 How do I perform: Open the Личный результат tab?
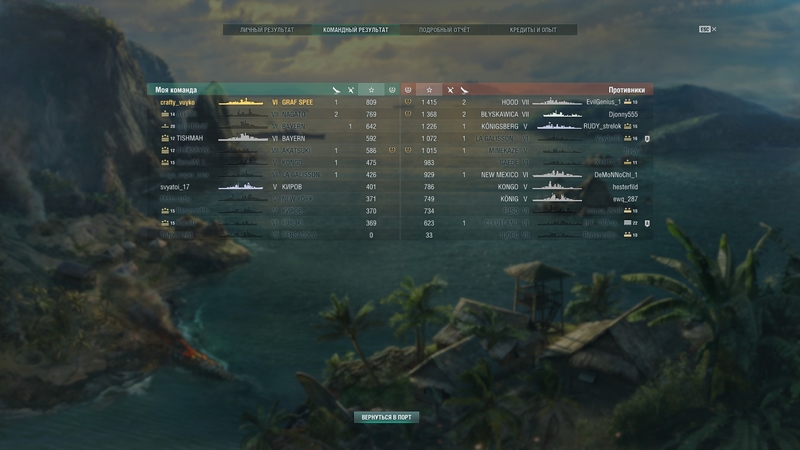click(267, 30)
